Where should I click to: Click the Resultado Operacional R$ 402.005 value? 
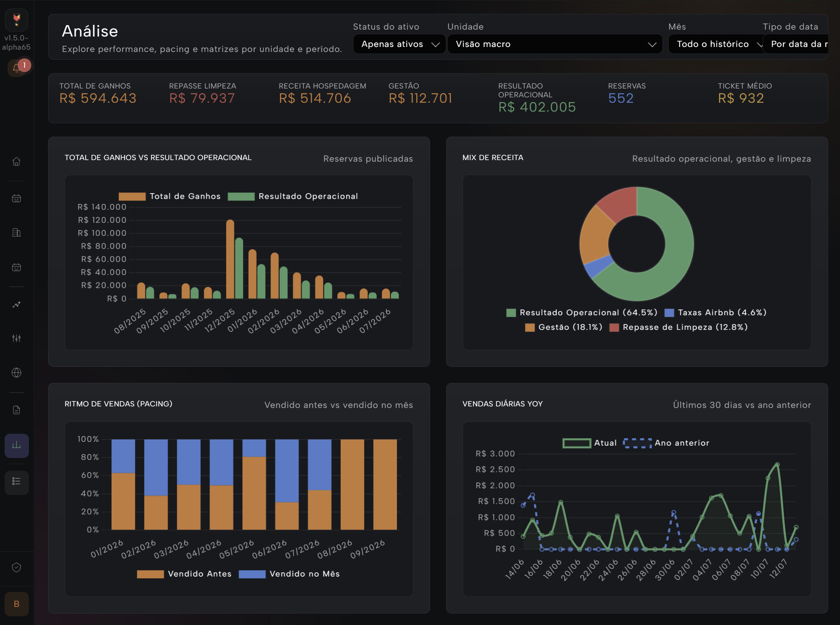pyautogui.click(x=537, y=107)
